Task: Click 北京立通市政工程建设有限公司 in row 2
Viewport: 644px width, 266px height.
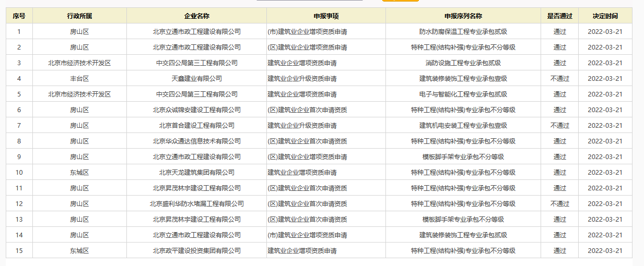Action: (196, 47)
